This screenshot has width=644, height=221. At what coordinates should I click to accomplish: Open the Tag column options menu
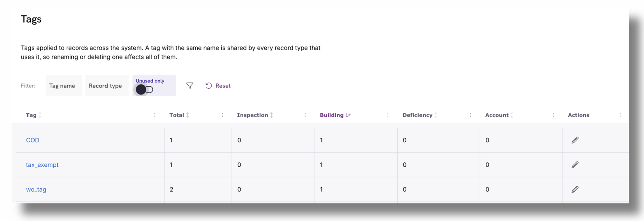[x=155, y=115]
